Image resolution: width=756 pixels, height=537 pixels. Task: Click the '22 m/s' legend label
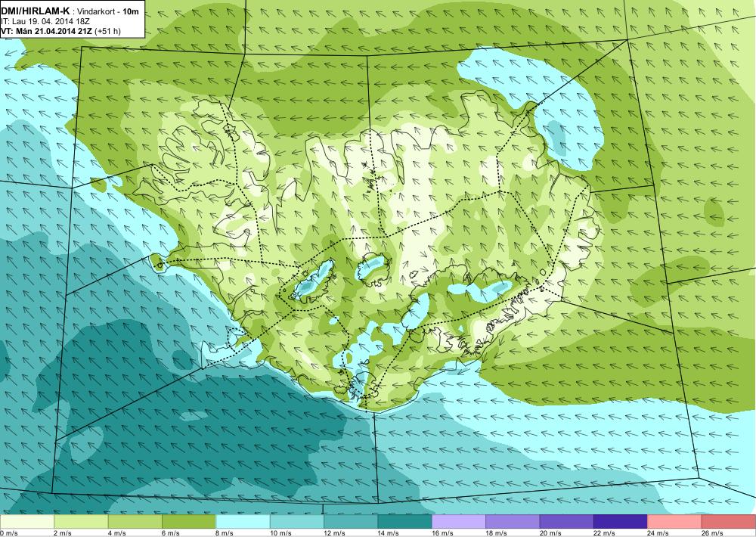pyautogui.click(x=605, y=533)
